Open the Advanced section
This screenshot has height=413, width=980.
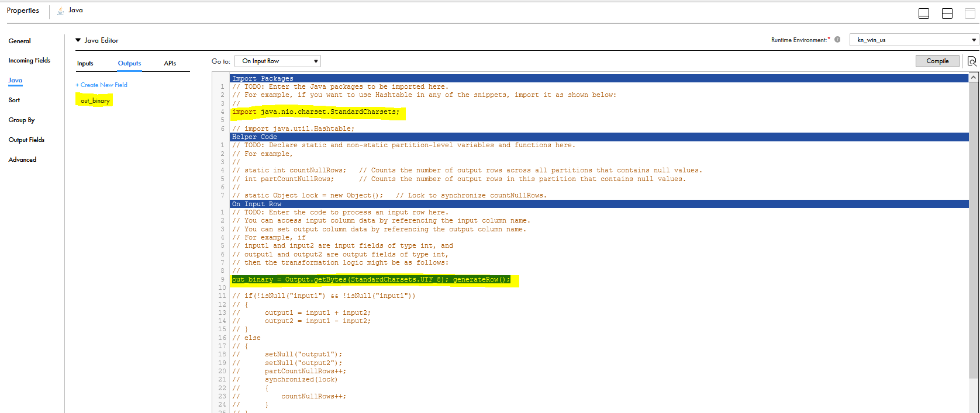22,159
